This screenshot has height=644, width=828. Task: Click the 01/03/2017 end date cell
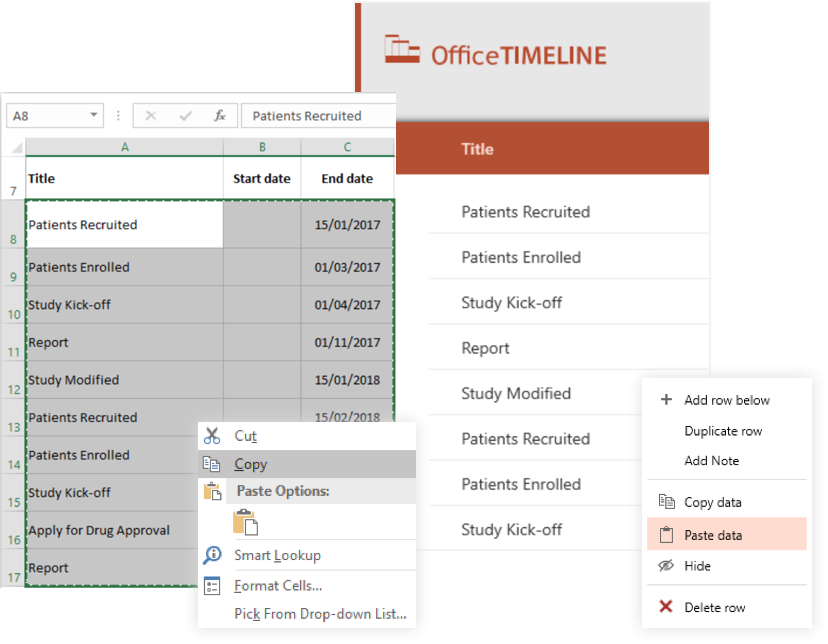coord(347,267)
